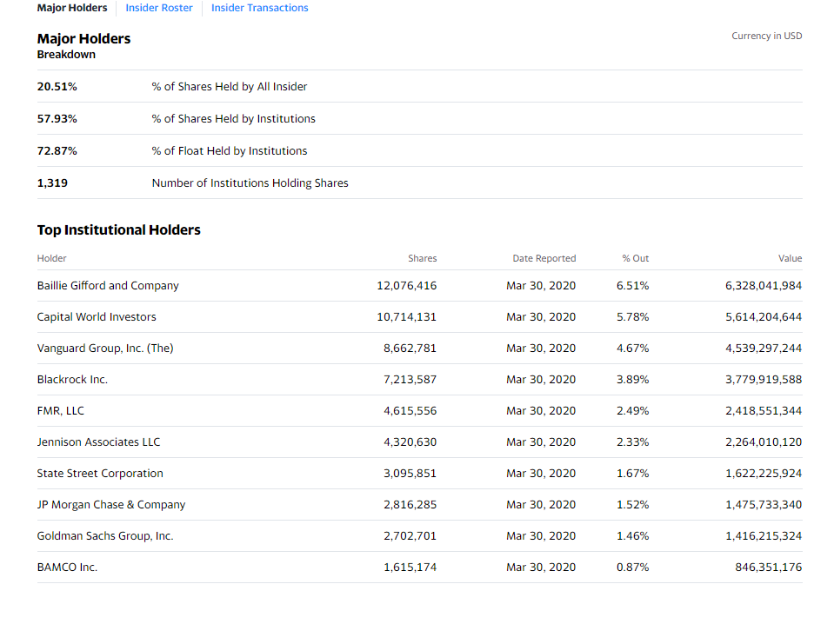
Task: Click value 1,416,215,324
Action: point(764,536)
